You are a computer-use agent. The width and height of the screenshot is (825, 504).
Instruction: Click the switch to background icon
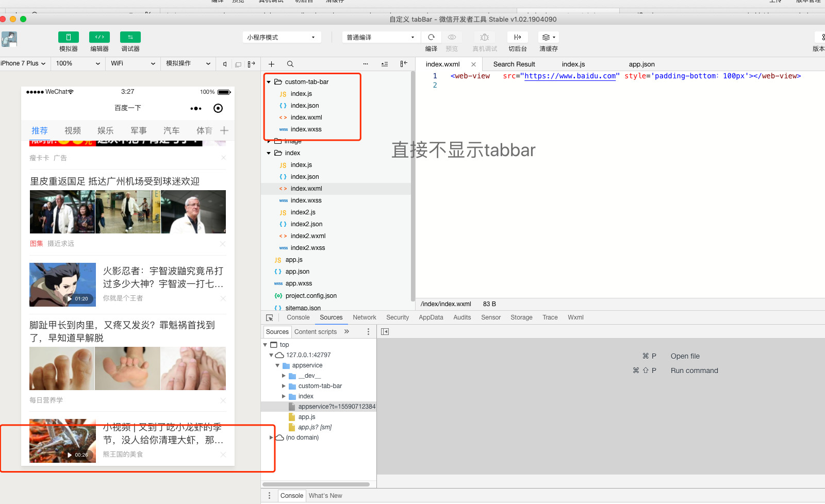coord(518,37)
